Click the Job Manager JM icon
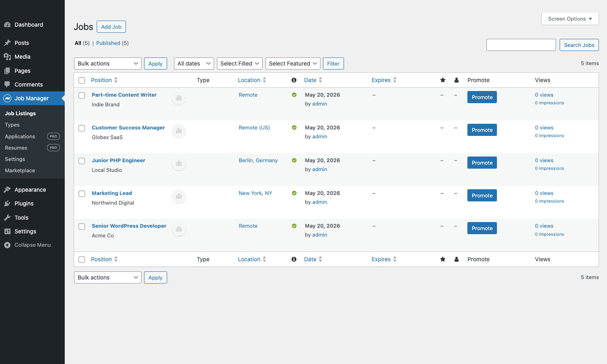Screen dimensions: 607x364 (7, 98)
